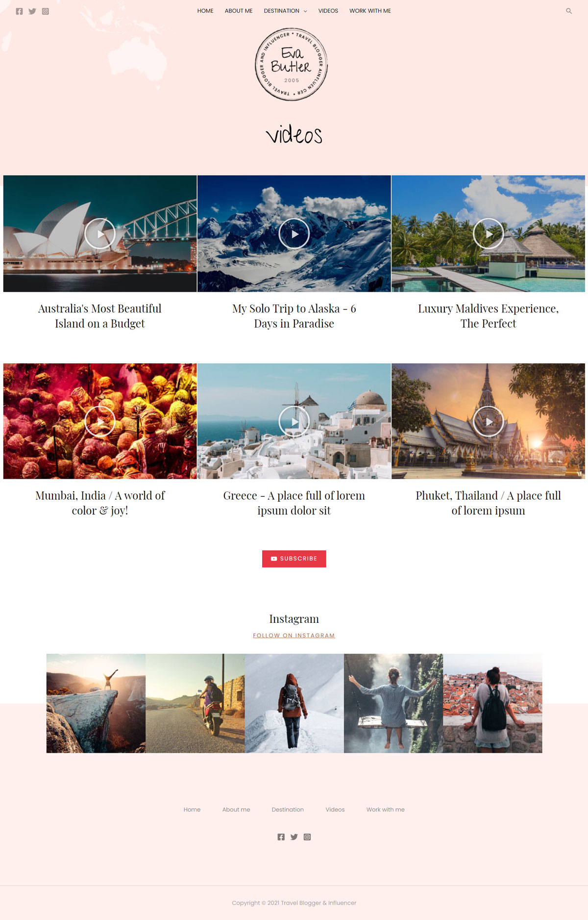Play the Luxury Maldives Experience video
Viewport: 588px width, 920px height.
pos(489,234)
